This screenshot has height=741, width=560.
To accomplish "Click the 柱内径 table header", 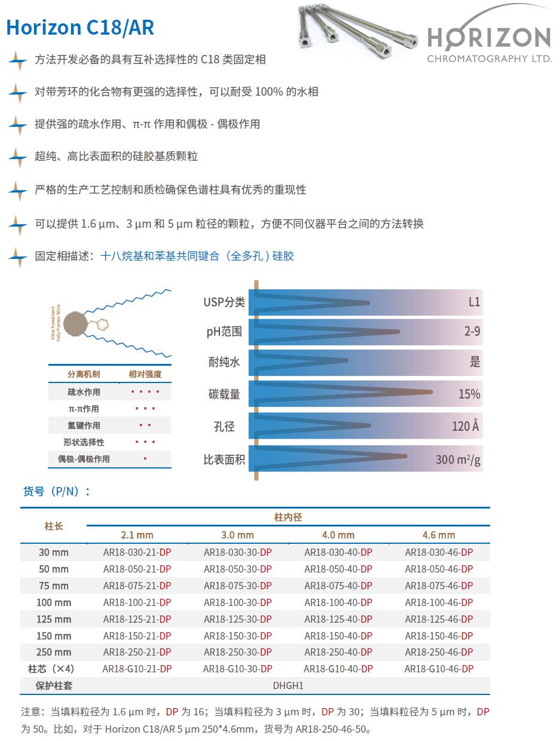I will (x=288, y=517).
